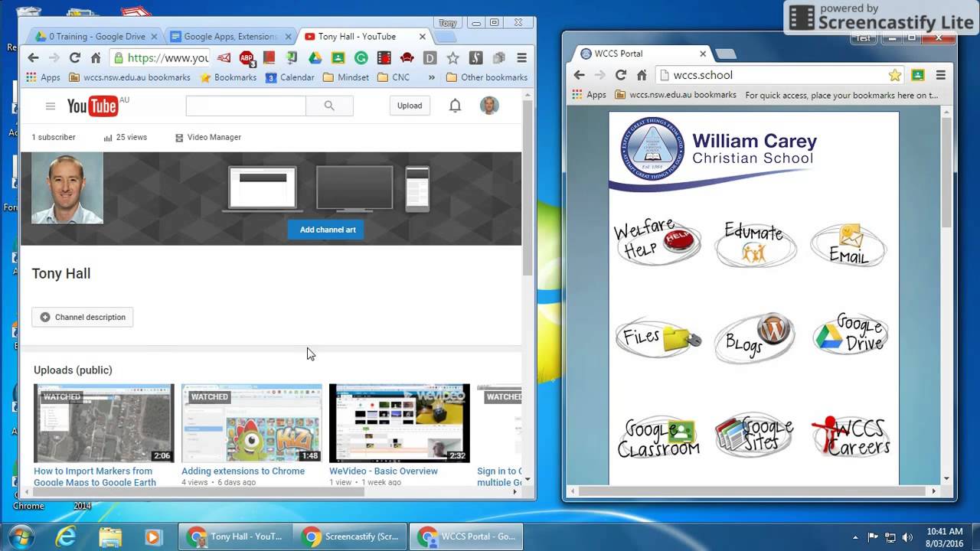Open Welfare Help on the portal
The height and width of the screenshot is (551, 980).
pyautogui.click(x=658, y=240)
